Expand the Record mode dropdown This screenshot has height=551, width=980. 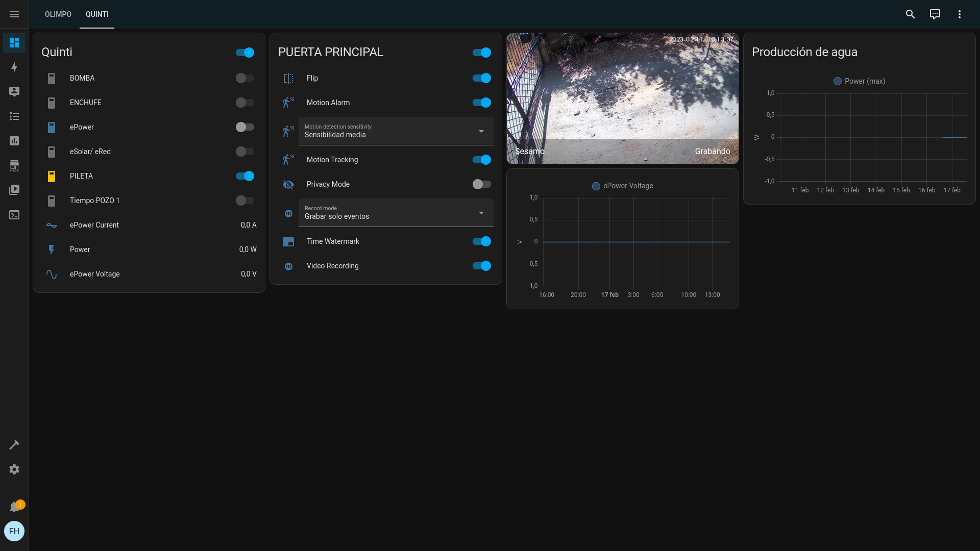[396, 213]
